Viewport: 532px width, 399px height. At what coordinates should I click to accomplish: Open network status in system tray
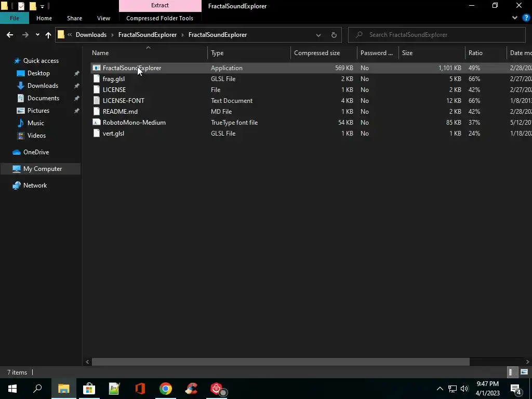coord(453,389)
